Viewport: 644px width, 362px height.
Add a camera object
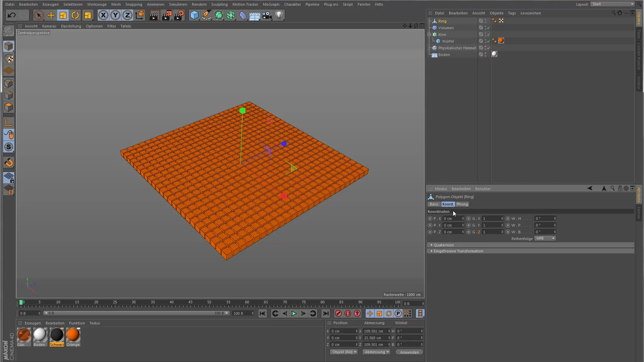tap(267, 15)
